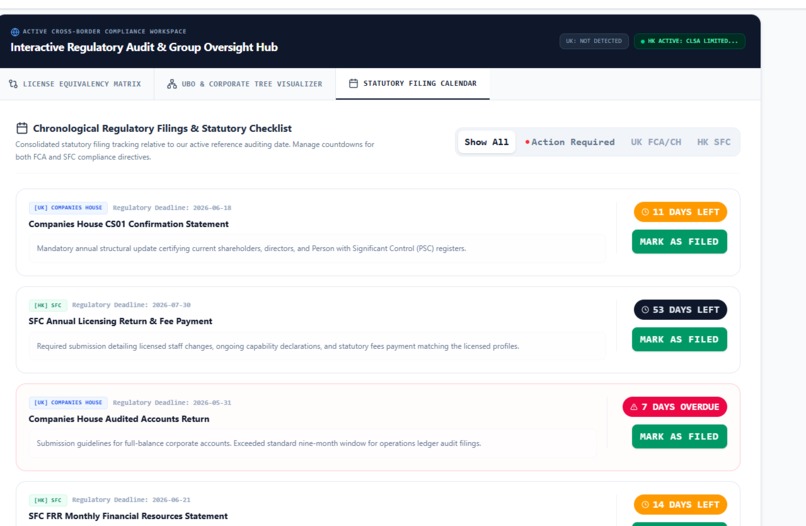Click UK Companies House tag on Audited Accounts card
806x526 pixels.
(68, 403)
